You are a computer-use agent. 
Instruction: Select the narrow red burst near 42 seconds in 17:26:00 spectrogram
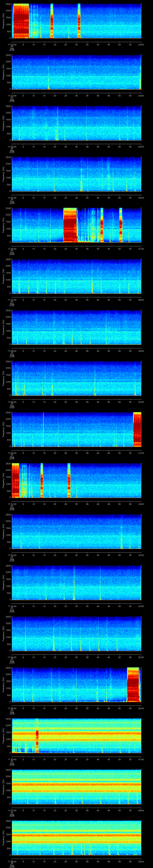(102, 225)
